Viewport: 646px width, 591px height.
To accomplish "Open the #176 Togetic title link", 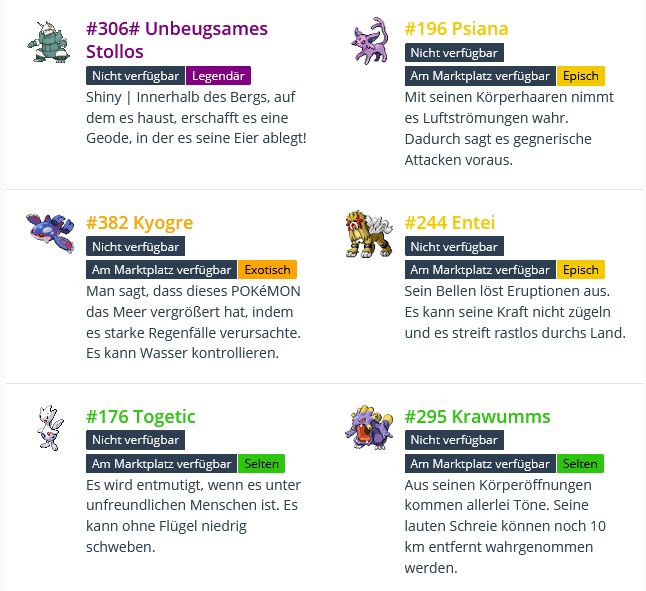I will (x=141, y=416).
